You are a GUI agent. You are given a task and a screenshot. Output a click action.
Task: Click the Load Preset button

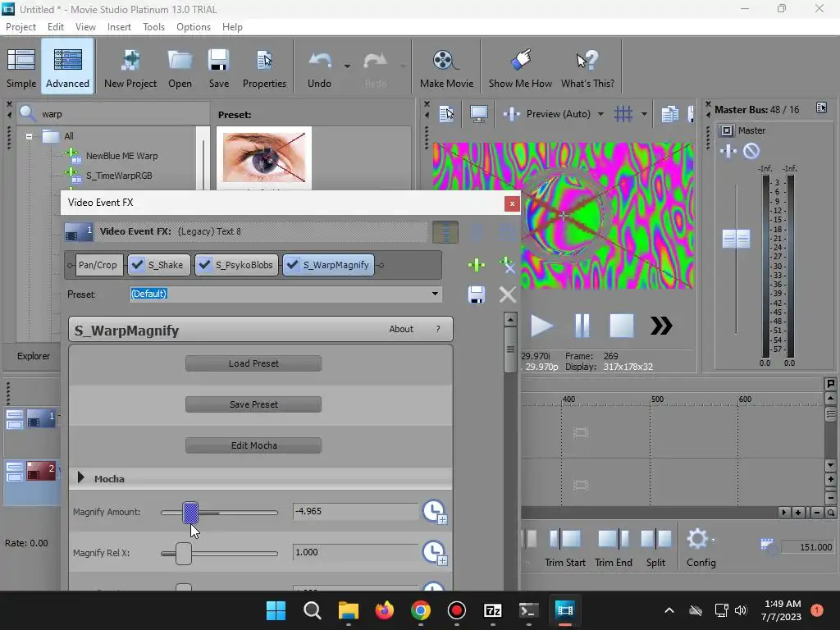[253, 363]
